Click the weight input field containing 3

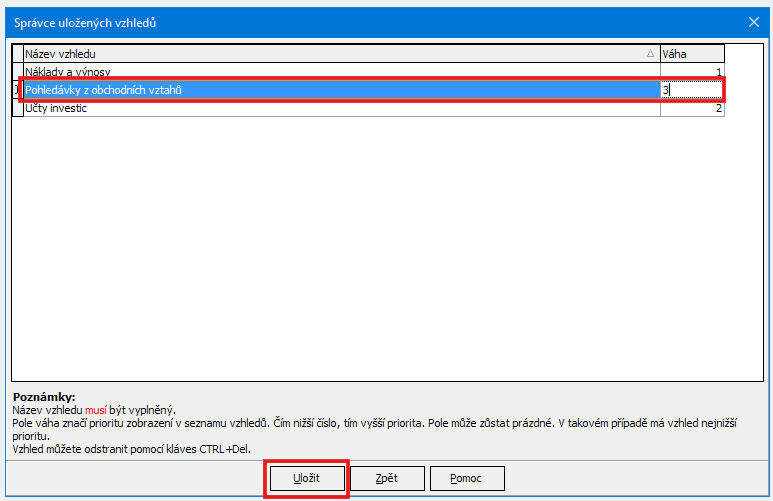click(691, 90)
